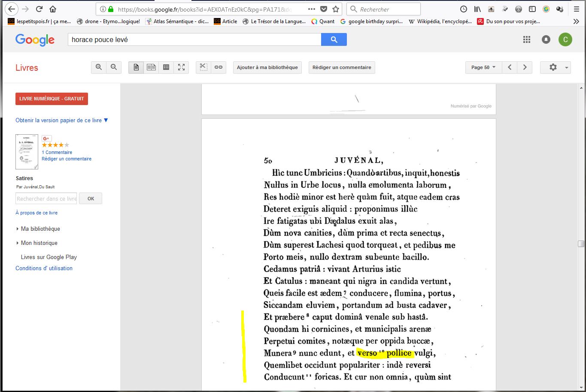Enter full screen reading mode

pos(181,67)
